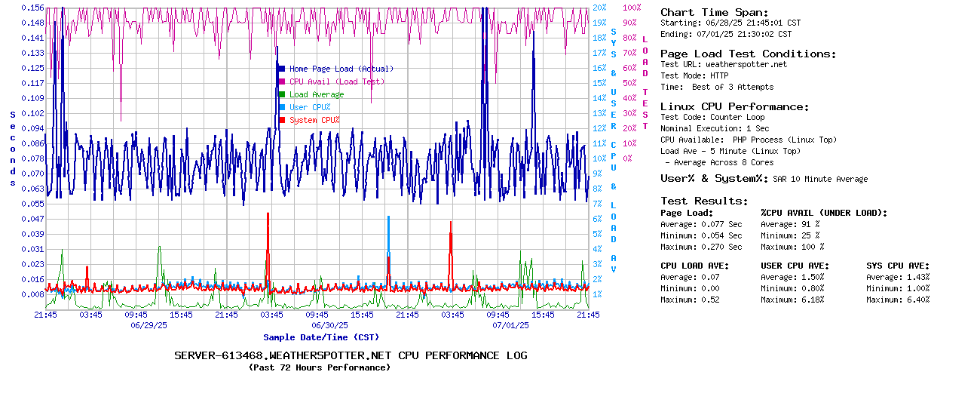
Task: Click the "Sample Date/Time (CST)" axis title
Action: tap(321, 337)
